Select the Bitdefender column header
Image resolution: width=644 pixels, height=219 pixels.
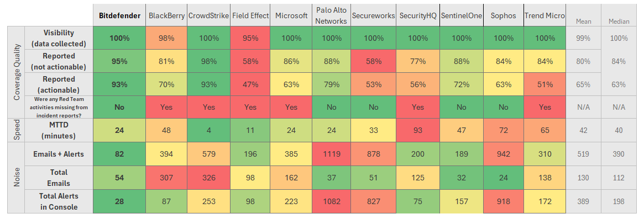[119, 15]
